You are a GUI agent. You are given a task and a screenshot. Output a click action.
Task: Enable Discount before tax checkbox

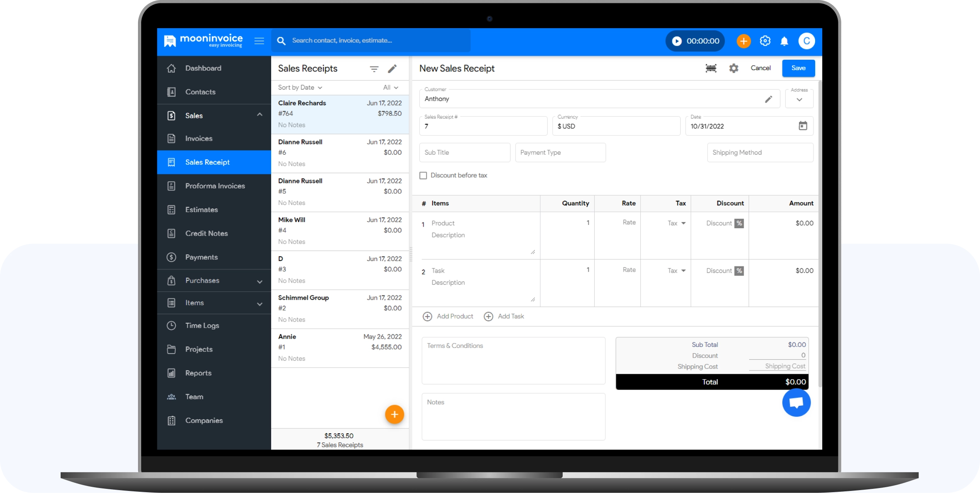click(423, 176)
